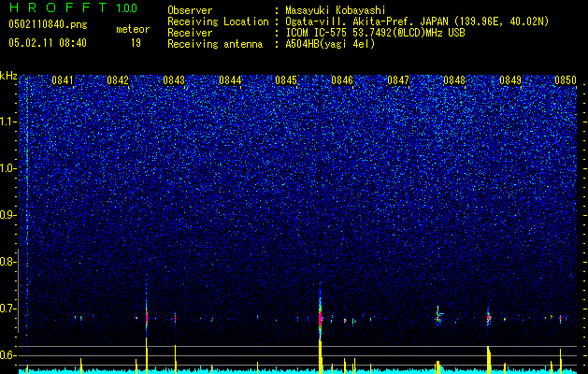This screenshot has height=374, width=588.
Task: Click the strong meteor echo after 0845
Action: 320,315
